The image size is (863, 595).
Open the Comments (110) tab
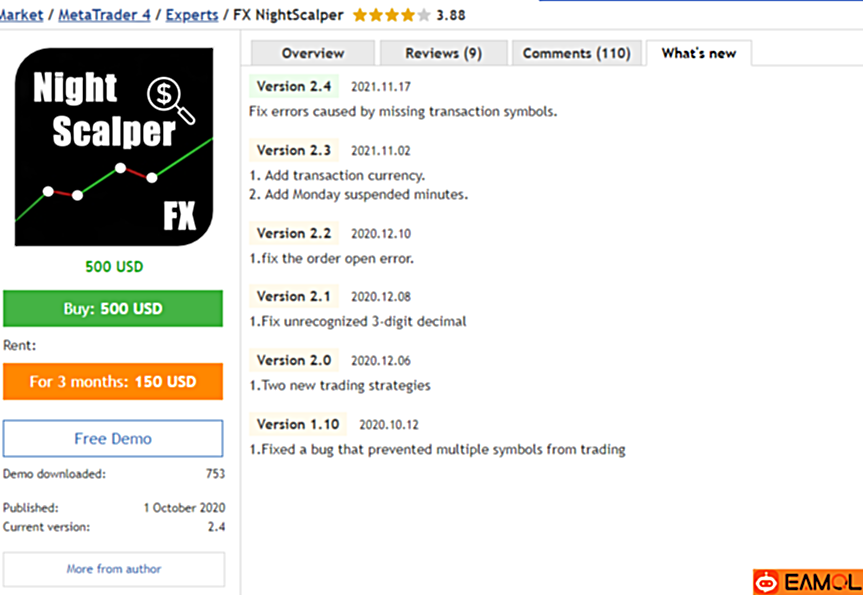click(x=576, y=53)
